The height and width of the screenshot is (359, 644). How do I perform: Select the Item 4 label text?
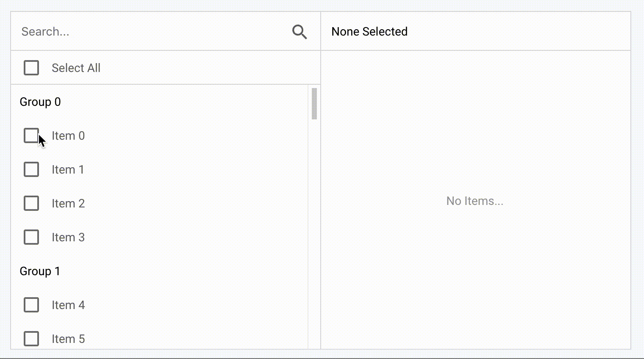68,305
